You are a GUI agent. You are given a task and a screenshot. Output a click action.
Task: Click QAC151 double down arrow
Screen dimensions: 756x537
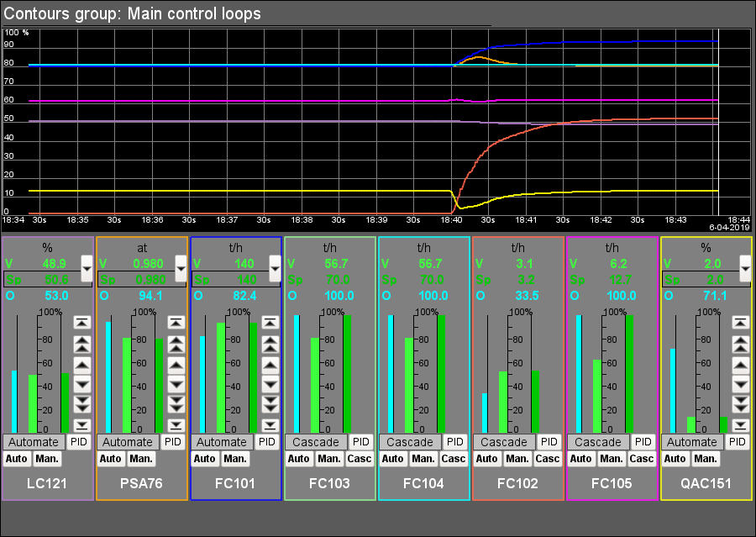pos(741,404)
